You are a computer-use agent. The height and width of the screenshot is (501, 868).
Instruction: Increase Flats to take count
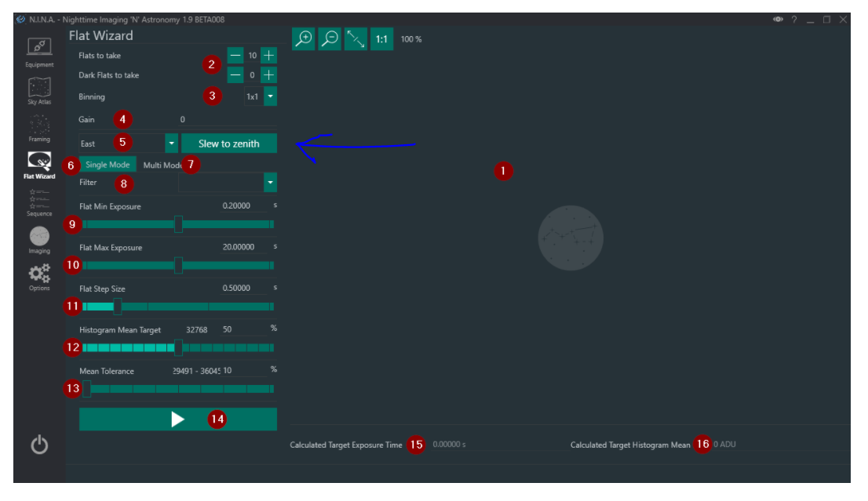pyautogui.click(x=268, y=56)
